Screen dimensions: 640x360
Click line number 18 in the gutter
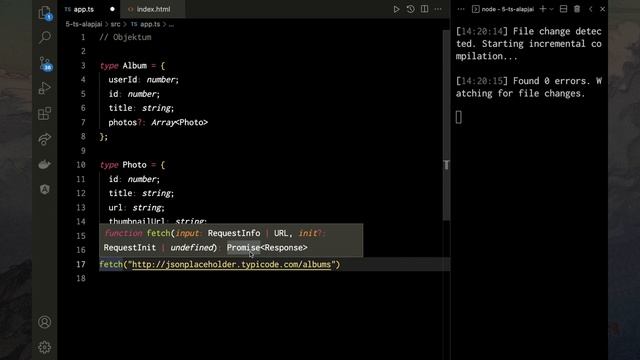81,278
